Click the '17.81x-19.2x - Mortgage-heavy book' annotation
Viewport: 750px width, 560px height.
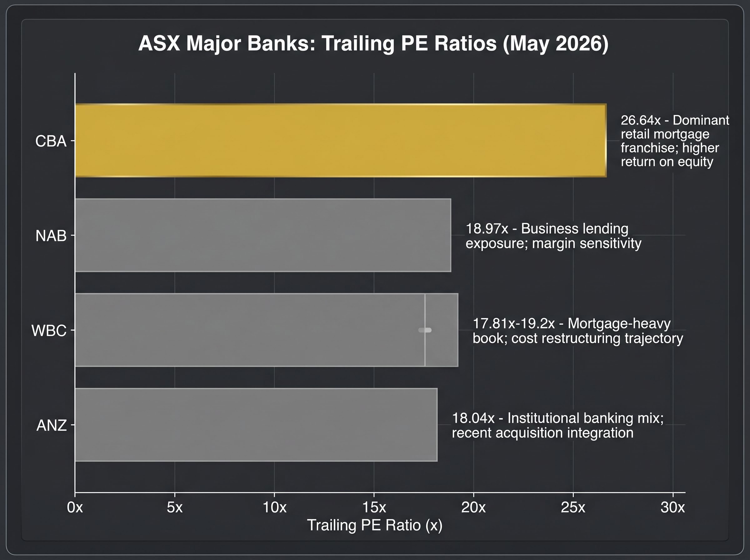[x=578, y=331]
